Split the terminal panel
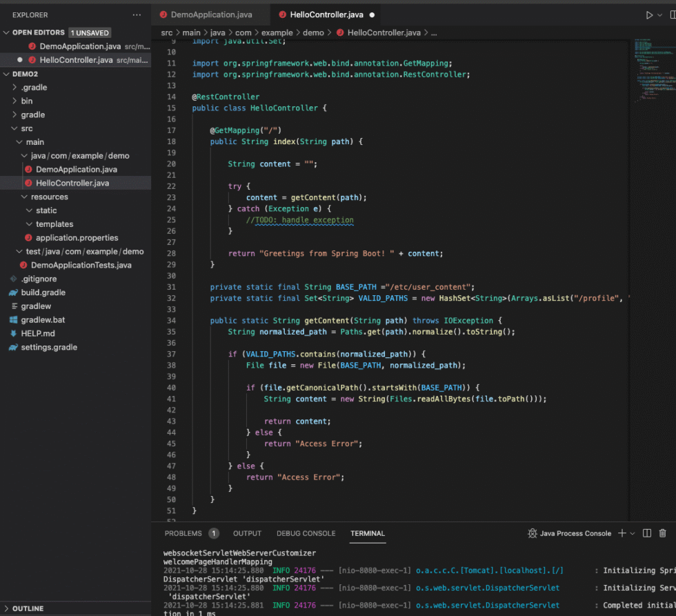 [647, 533]
